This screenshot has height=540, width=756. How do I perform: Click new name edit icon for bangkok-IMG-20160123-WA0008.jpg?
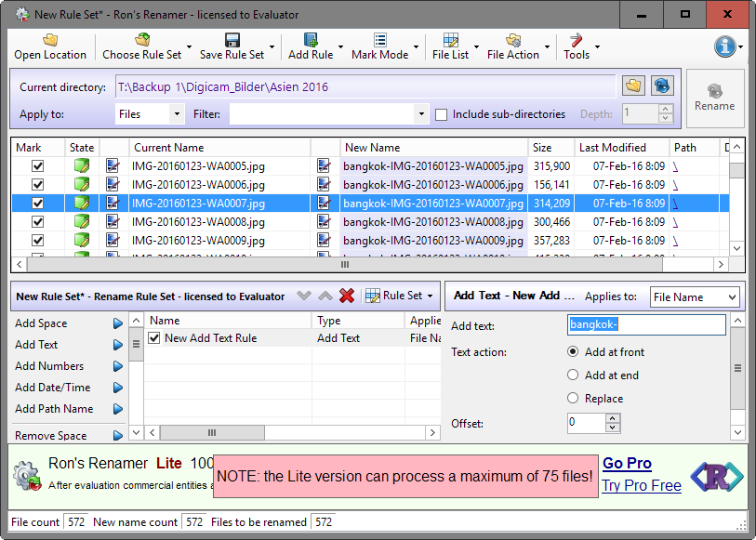[324, 221]
